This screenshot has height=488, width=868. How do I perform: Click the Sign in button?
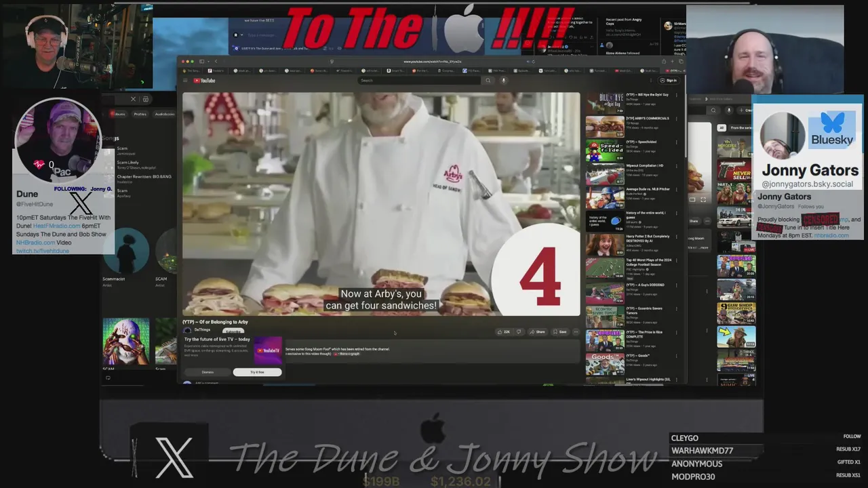pos(669,81)
